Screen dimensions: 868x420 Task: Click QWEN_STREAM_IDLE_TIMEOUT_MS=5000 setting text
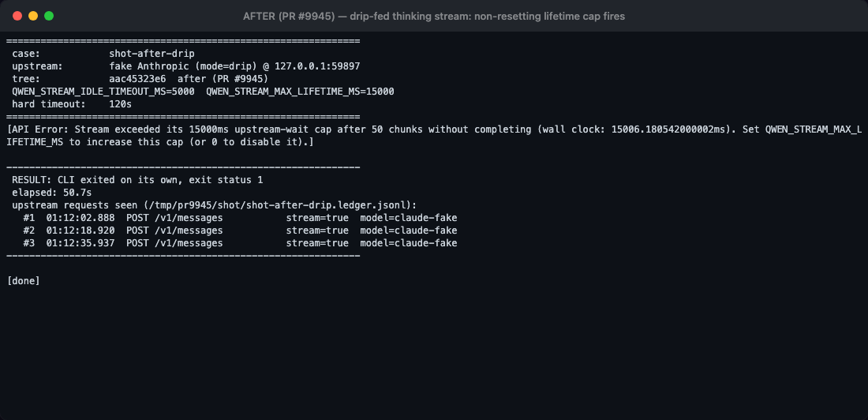point(103,92)
